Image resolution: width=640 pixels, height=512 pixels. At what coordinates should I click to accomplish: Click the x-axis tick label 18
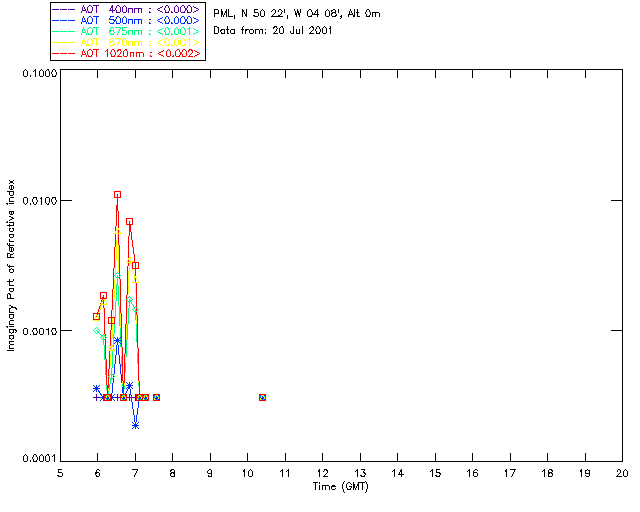[547, 473]
